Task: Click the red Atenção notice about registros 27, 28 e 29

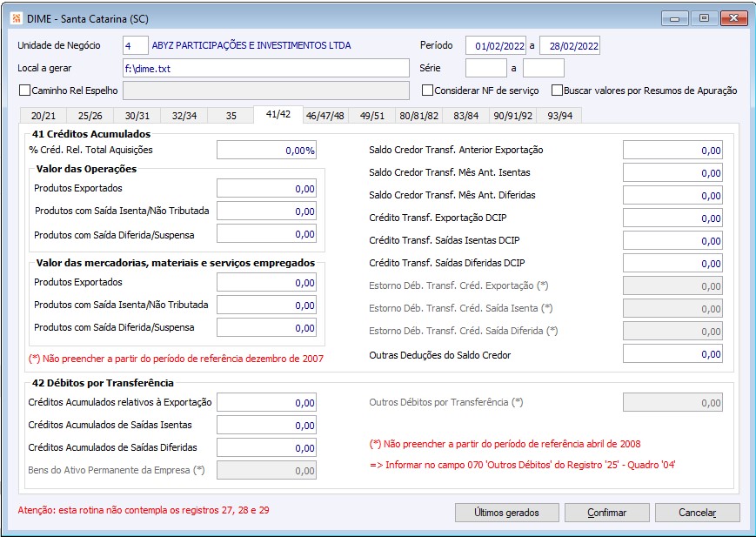Action: click(144, 510)
